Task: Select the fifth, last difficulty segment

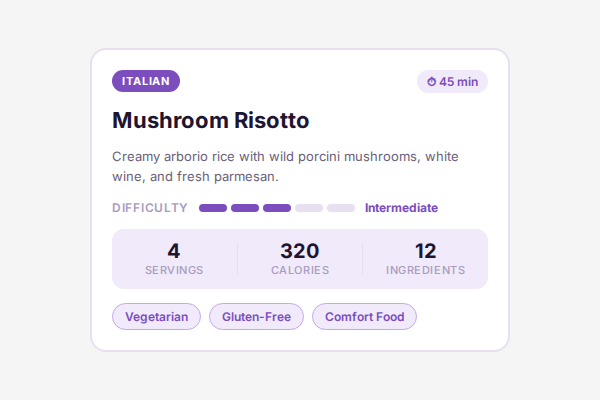Action: point(341,208)
